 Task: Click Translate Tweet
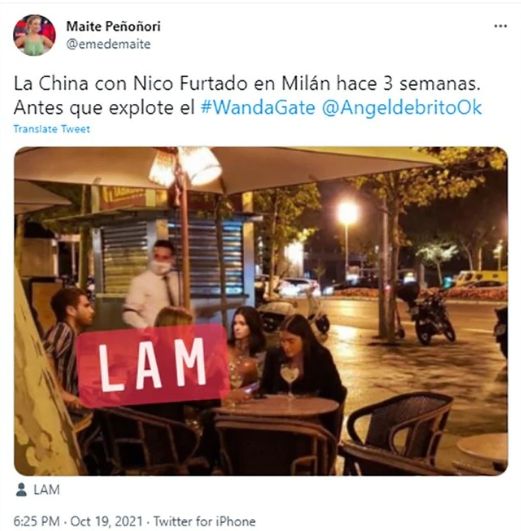(x=52, y=129)
